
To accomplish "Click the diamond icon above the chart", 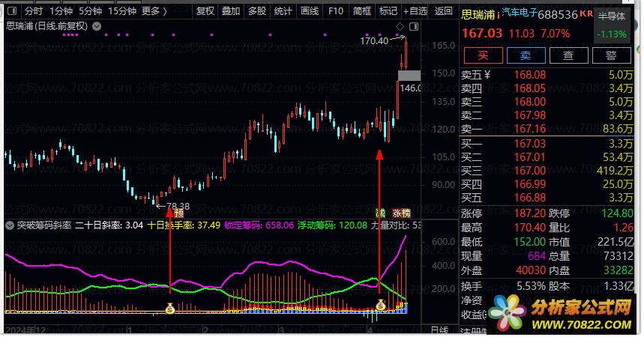I will tap(400, 27).
